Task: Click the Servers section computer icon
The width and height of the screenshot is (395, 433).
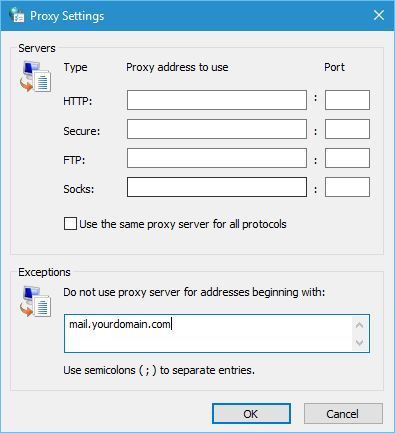Action: tap(35, 77)
